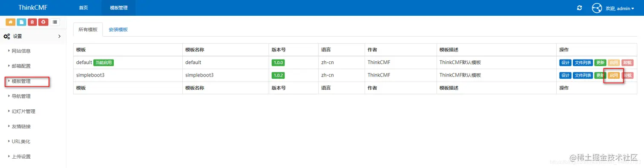Click zh-cn in the default row
Viewport: 644px width, 168px height.
pyautogui.click(x=328, y=63)
